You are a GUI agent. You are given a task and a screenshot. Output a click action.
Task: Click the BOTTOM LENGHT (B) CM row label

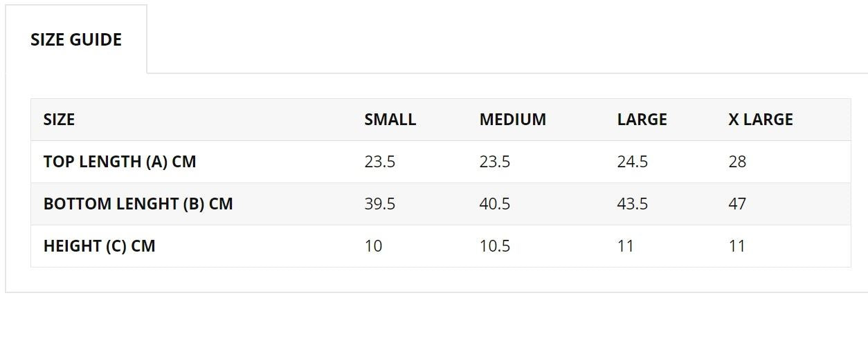click(138, 204)
